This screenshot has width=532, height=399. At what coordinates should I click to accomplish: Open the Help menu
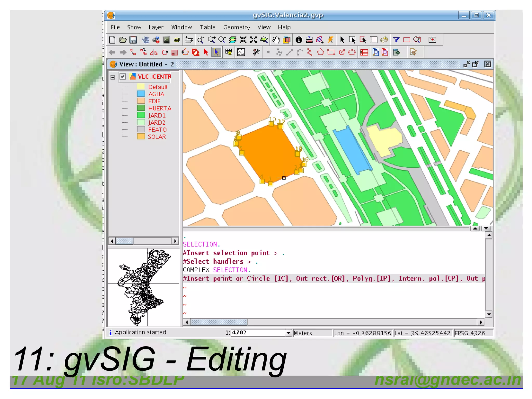click(284, 27)
